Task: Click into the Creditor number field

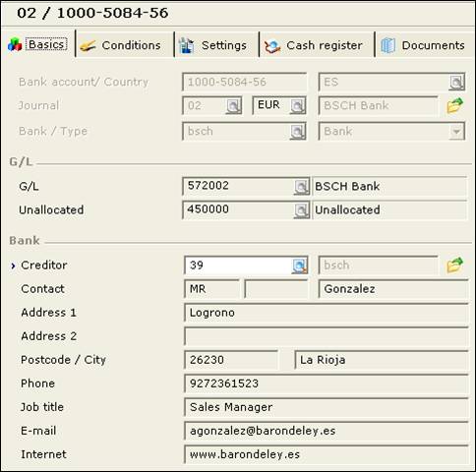Action: (238, 265)
